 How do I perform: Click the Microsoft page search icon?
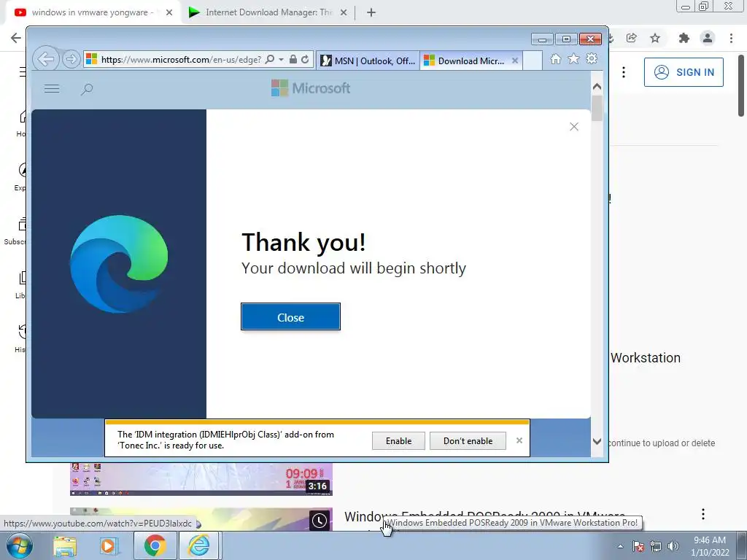[x=87, y=89]
